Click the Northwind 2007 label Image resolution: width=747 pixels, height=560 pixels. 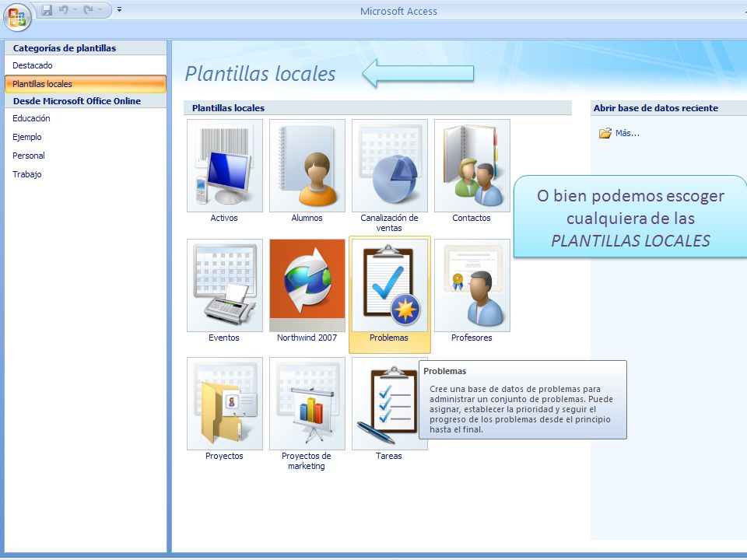point(307,338)
